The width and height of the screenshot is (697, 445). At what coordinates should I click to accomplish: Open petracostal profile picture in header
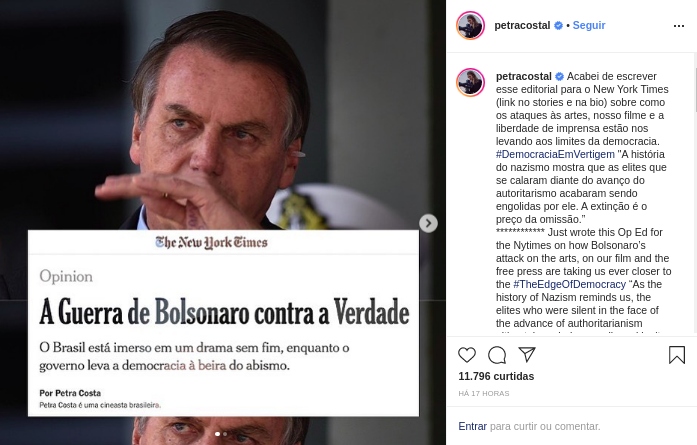tap(470, 25)
